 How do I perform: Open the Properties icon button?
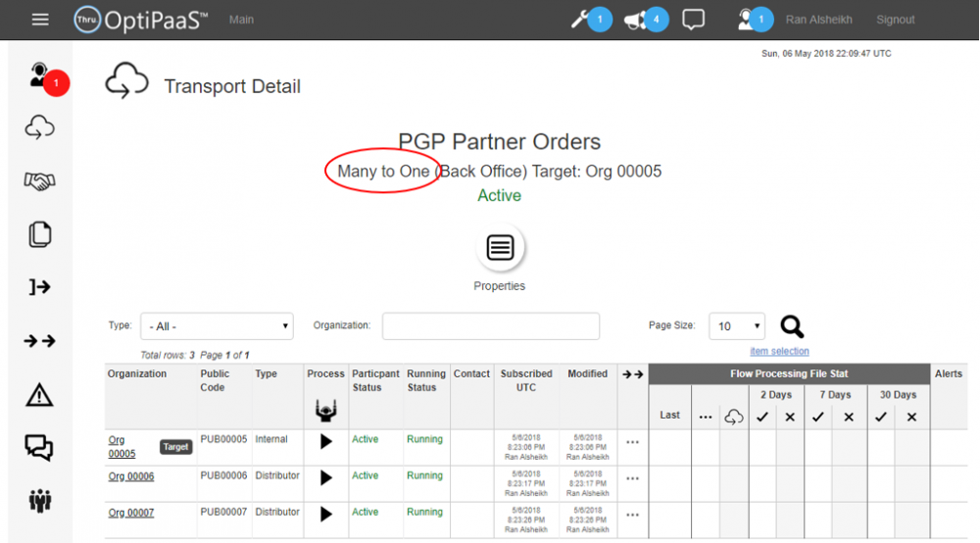500,248
